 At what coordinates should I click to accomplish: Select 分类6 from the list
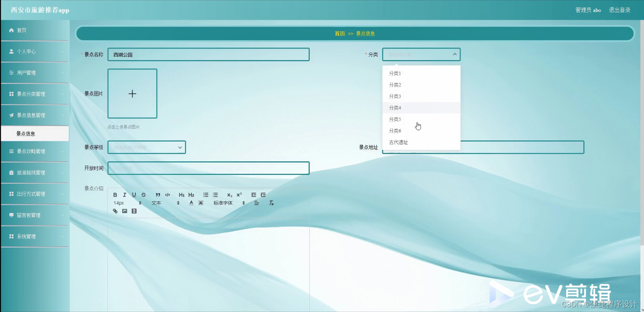coord(421,131)
